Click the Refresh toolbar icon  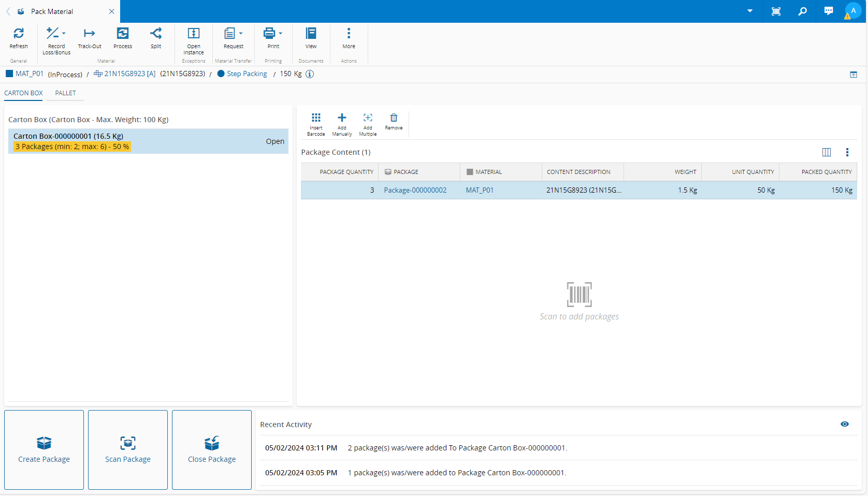click(x=19, y=34)
